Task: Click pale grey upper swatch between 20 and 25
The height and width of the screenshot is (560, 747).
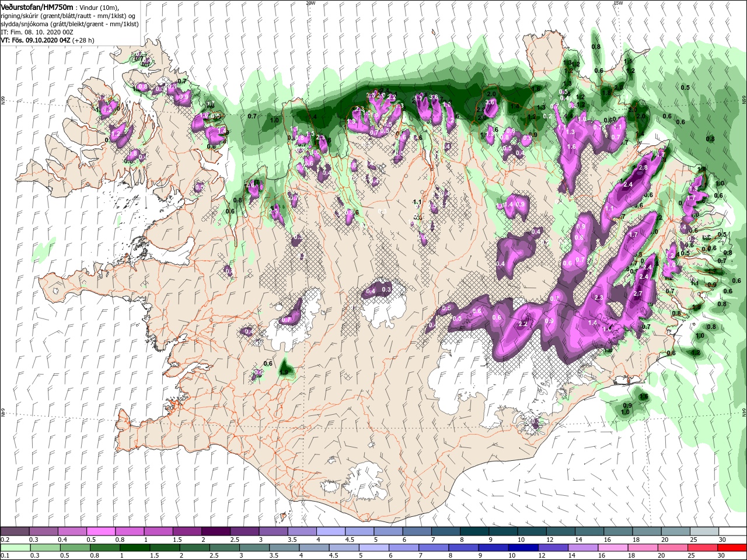Action: coord(675,531)
